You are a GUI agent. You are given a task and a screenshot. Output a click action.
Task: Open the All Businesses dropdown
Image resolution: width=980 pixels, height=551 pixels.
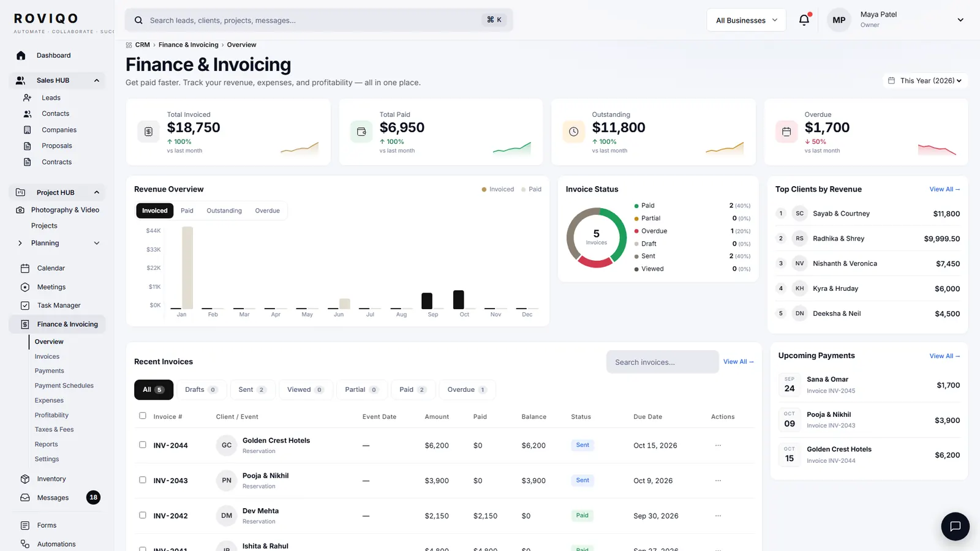(746, 20)
